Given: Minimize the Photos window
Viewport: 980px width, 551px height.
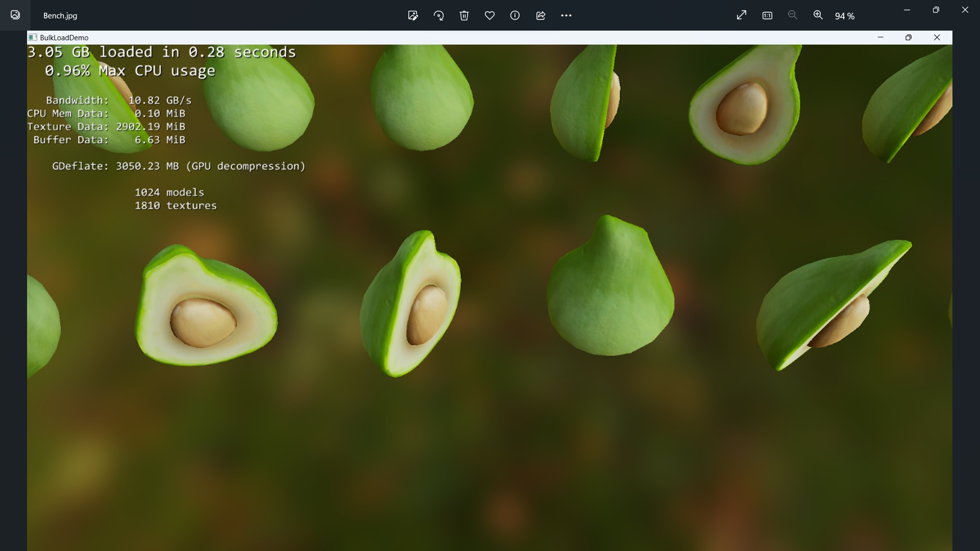Looking at the screenshot, I should pyautogui.click(x=906, y=10).
